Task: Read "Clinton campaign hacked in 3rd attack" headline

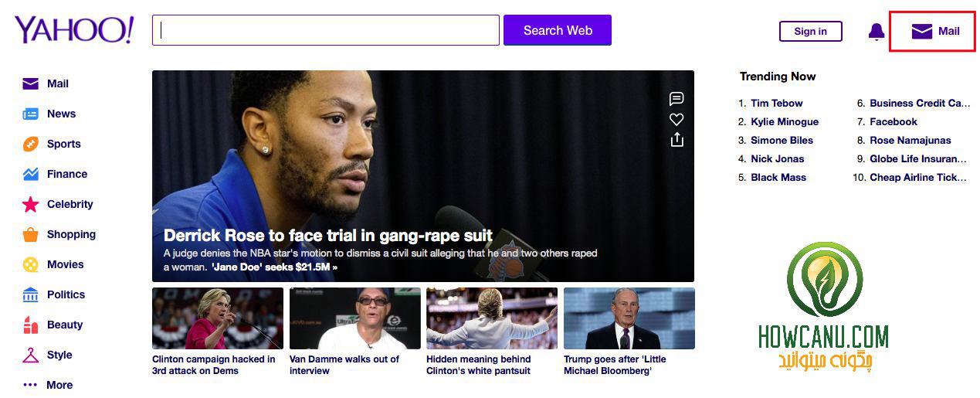Action: 214,365
